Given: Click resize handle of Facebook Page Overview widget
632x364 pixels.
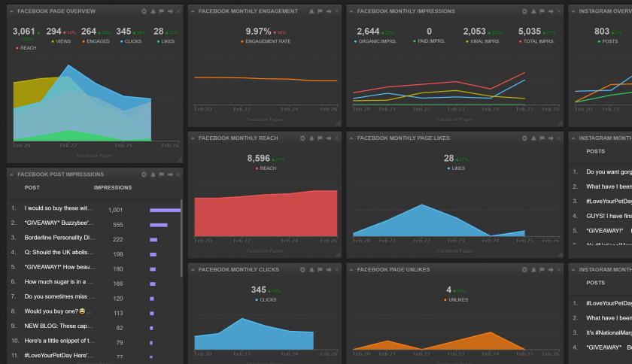Looking at the screenshot, I should (180, 159).
